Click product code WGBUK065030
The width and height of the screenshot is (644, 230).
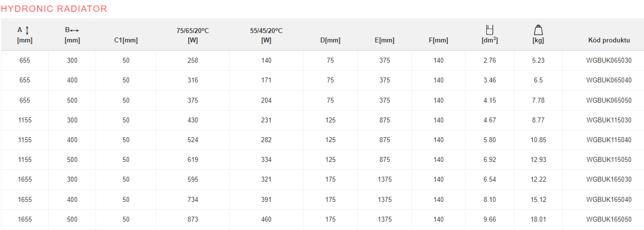pyautogui.click(x=609, y=61)
